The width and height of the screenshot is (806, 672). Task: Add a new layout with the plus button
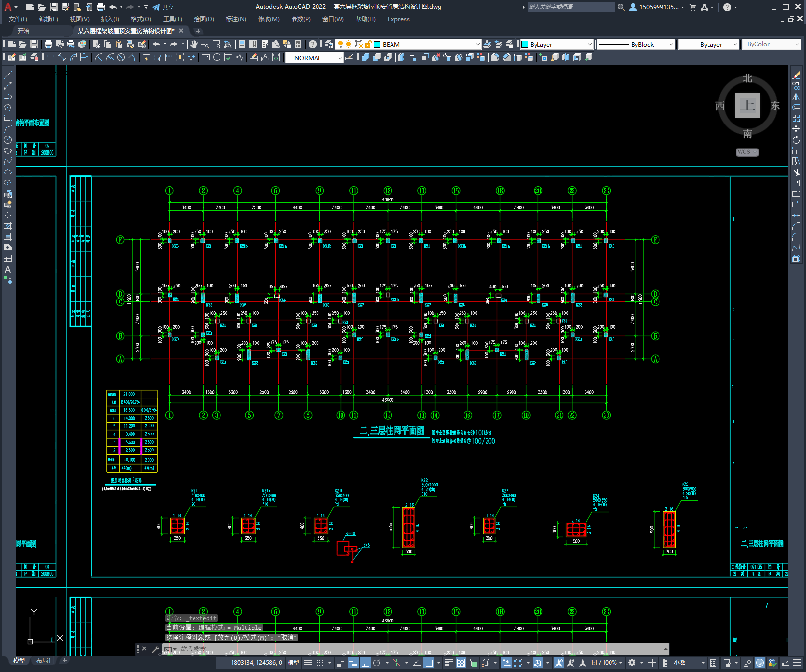pos(64,661)
